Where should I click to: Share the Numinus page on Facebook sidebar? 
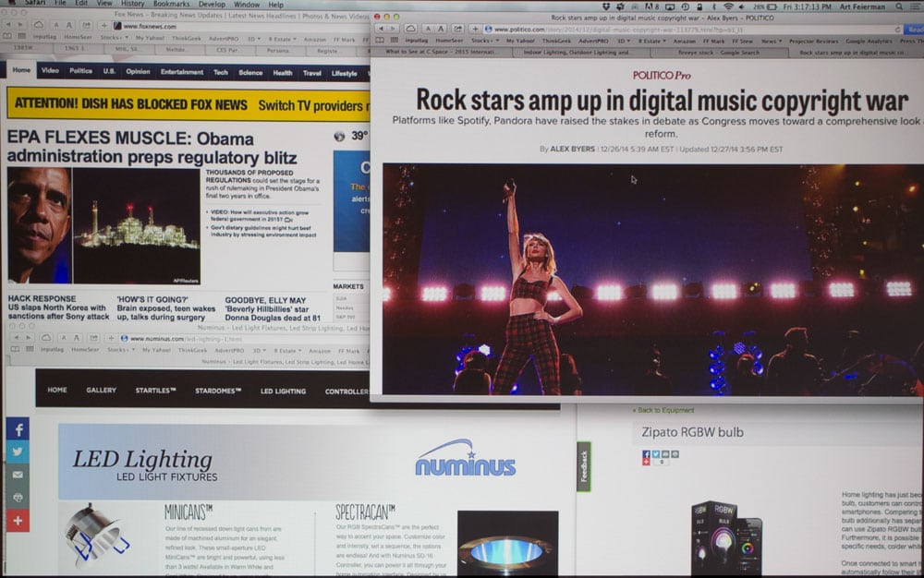coord(18,429)
